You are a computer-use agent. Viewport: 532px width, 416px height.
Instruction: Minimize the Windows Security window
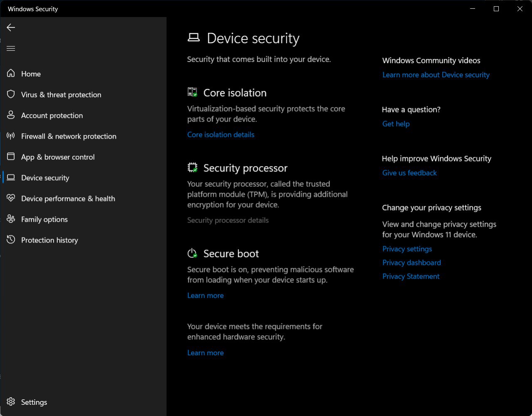473,9
